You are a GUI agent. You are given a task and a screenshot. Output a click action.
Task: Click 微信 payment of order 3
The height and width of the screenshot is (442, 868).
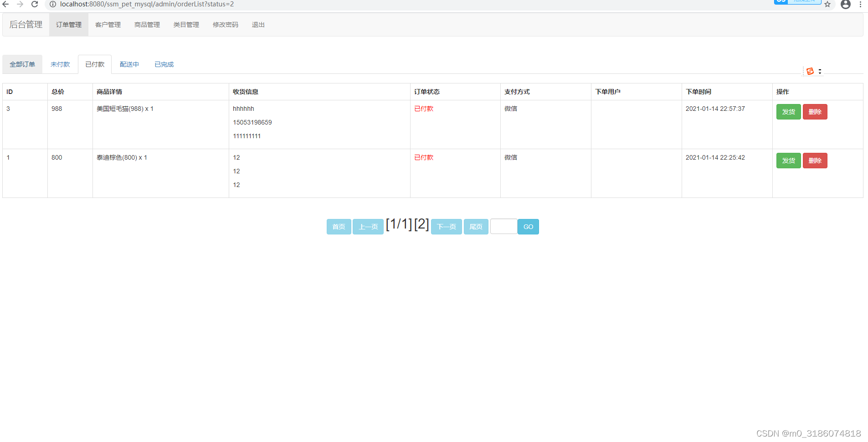pyautogui.click(x=511, y=109)
